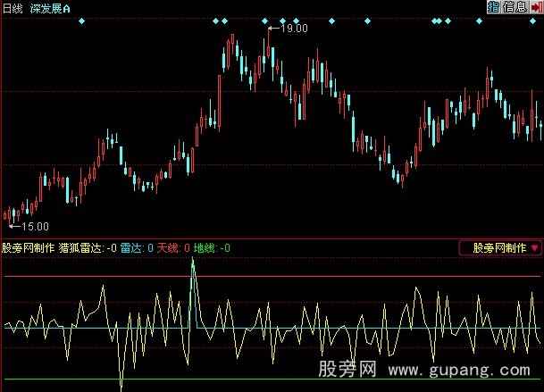Open the 信息 info button
Viewport: 544px width, 392px height.
coord(515,6)
